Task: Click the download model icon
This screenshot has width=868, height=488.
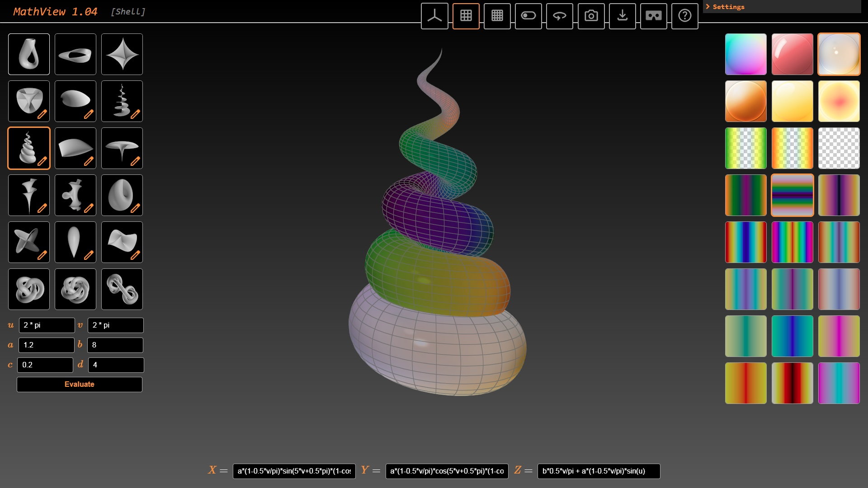Action: click(x=622, y=16)
